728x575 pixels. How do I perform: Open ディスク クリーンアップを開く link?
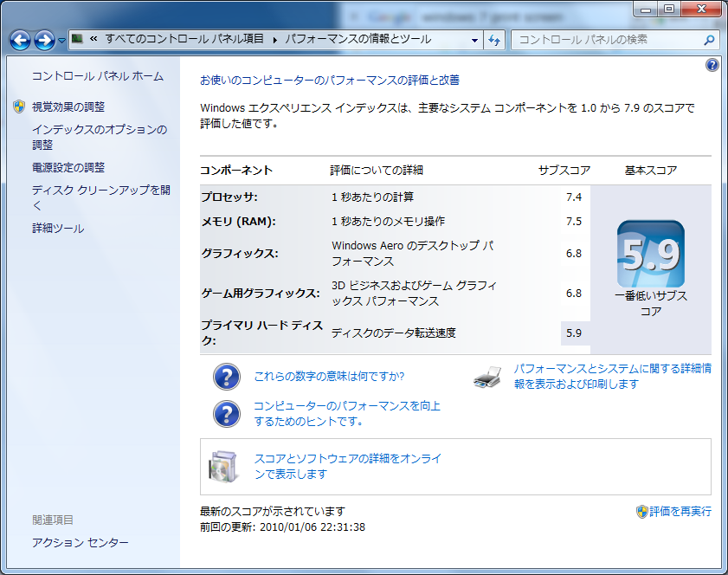click(100, 197)
